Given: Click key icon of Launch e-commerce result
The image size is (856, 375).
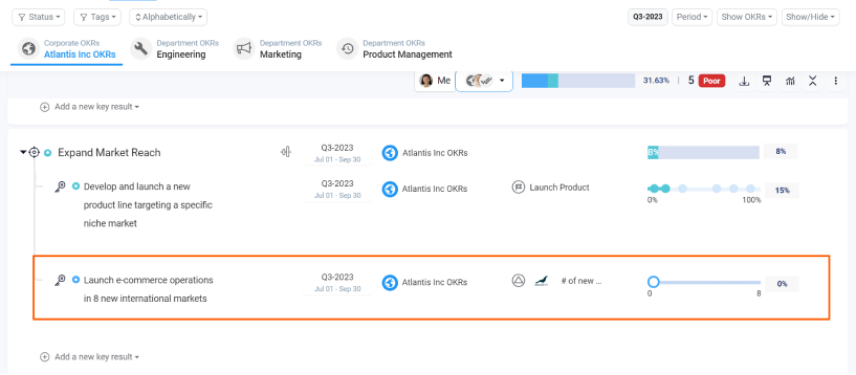Looking at the screenshot, I should coord(60,280).
